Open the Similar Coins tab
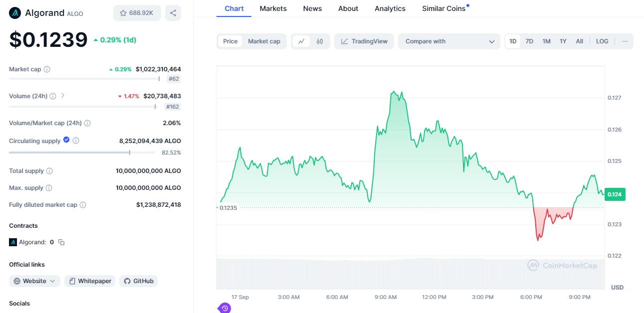Viewport: 644px width, 313px height. tap(443, 8)
